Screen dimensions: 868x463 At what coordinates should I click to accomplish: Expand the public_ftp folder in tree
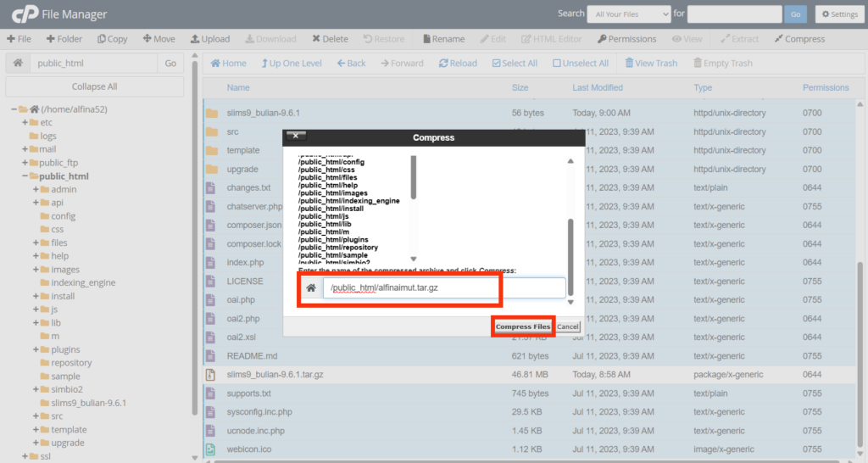coord(24,163)
